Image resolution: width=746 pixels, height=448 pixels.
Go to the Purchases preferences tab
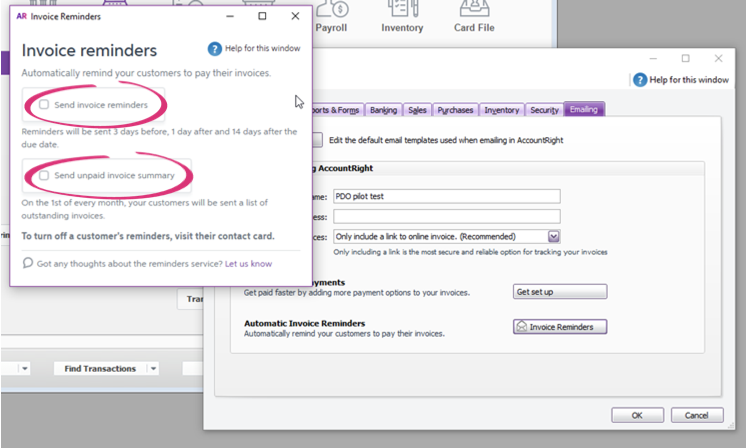pos(455,110)
